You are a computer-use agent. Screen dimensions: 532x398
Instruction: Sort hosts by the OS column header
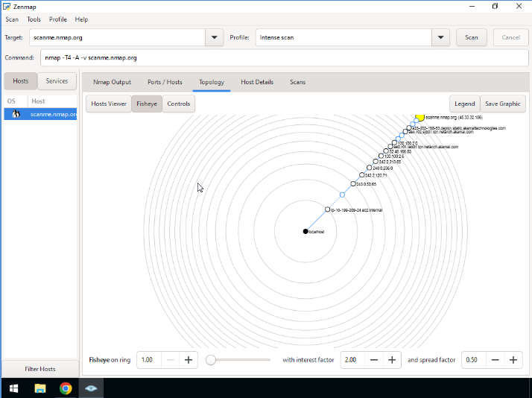coord(16,101)
